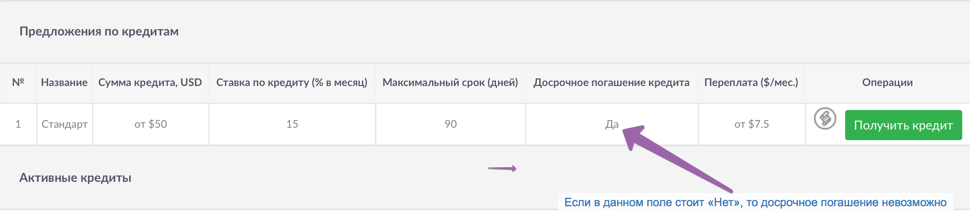Click the small purple arrow below the table
This screenshot has height=212, width=980.
pyautogui.click(x=502, y=169)
